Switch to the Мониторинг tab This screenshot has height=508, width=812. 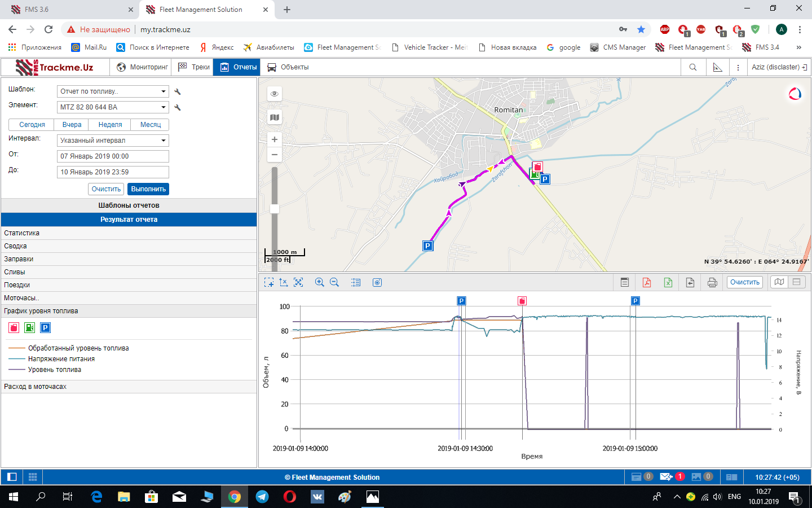coord(143,67)
